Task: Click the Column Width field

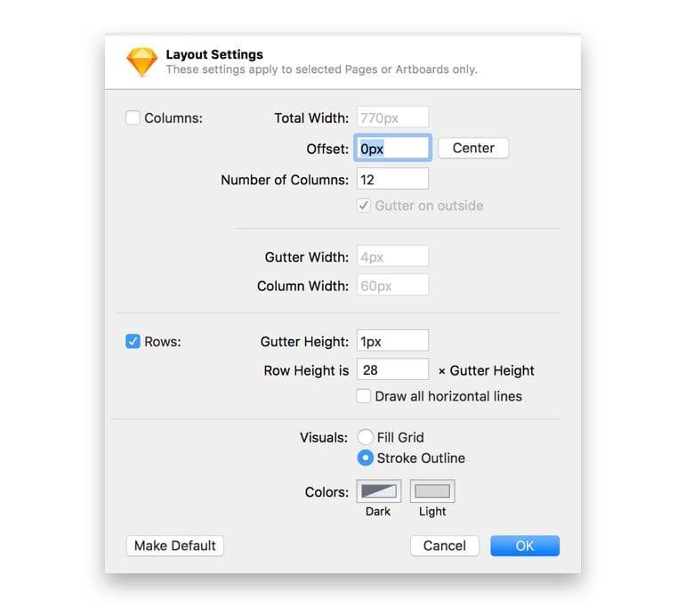Action: click(x=392, y=285)
